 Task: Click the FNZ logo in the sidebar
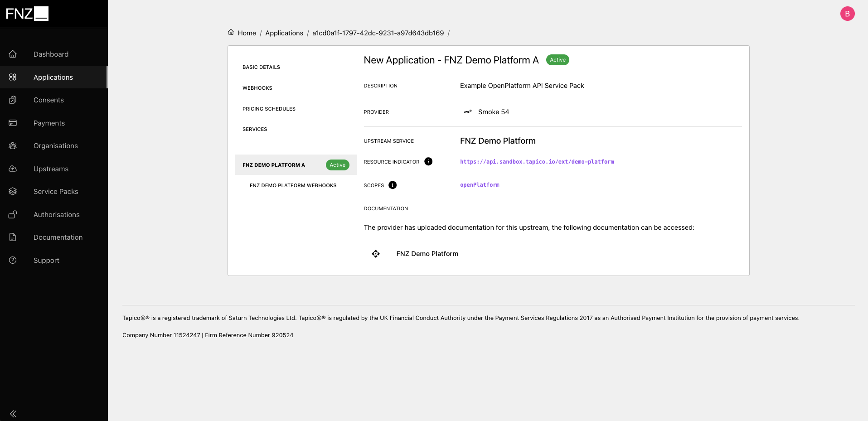coord(27,14)
